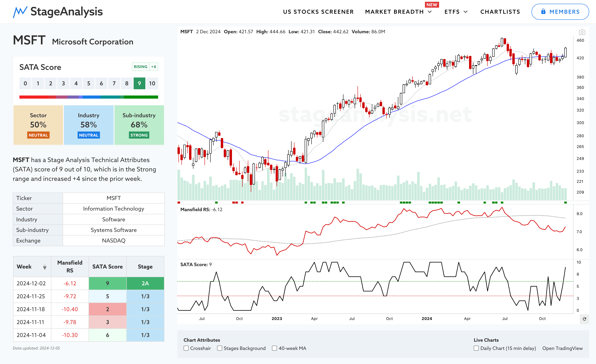
Task: Click the SATA score 2 red cell
Action: click(107, 309)
